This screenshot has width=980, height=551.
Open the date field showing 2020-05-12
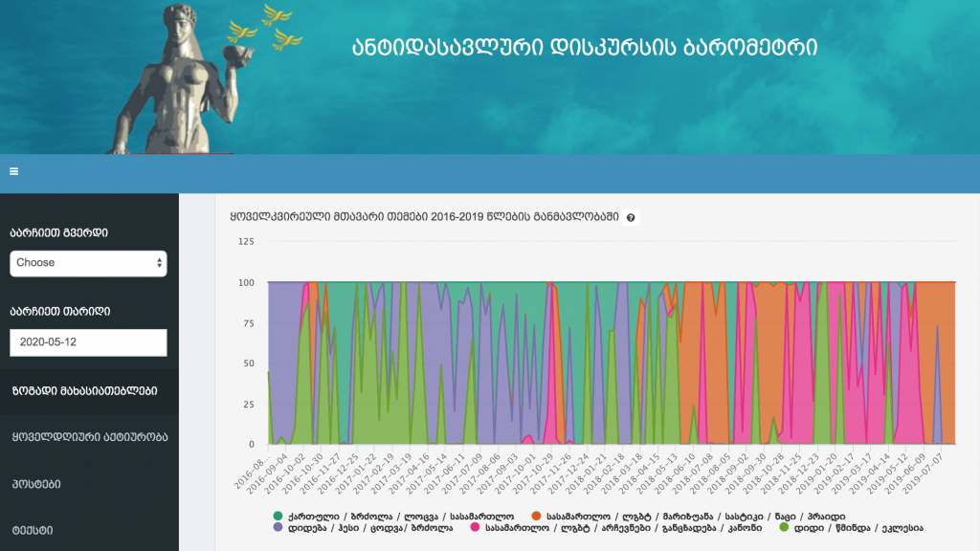point(88,342)
